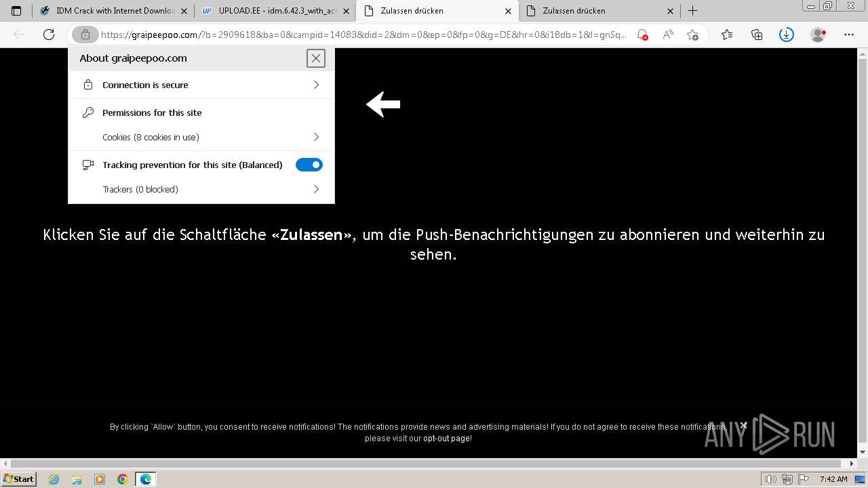
Task: Click the Read aloud icon
Action: pyautogui.click(x=668, y=35)
